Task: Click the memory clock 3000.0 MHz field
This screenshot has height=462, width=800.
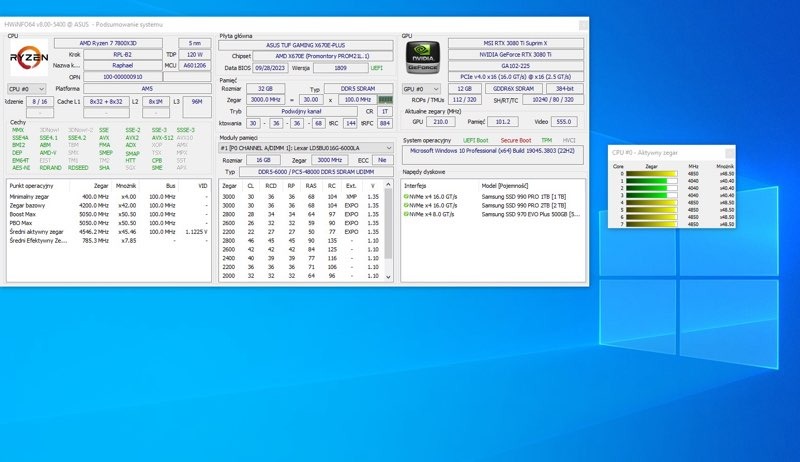Action: (265, 100)
